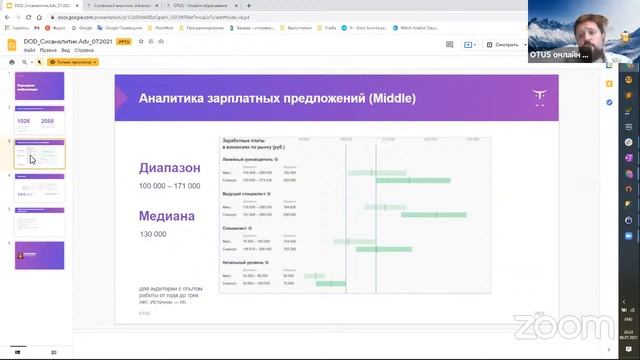Close the DOD_Сисаналитик browser tab
This screenshot has width=640, height=360.
click(x=77, y=6)
